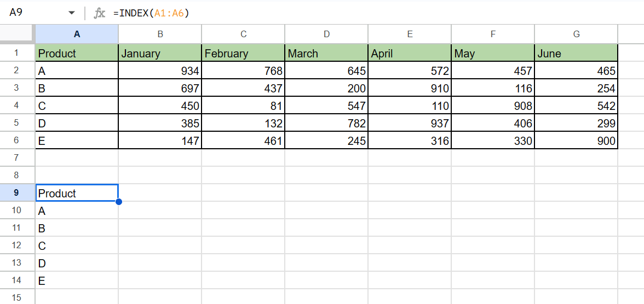Screen dimensions: 644x304
Task: Select cell with value 81
Action: (x=243, y=106)
